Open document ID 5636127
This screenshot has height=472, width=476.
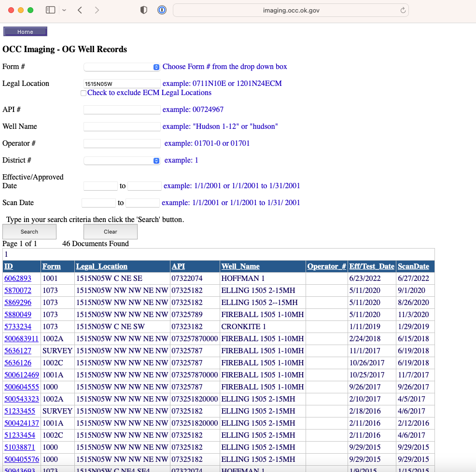click(18, 351)
